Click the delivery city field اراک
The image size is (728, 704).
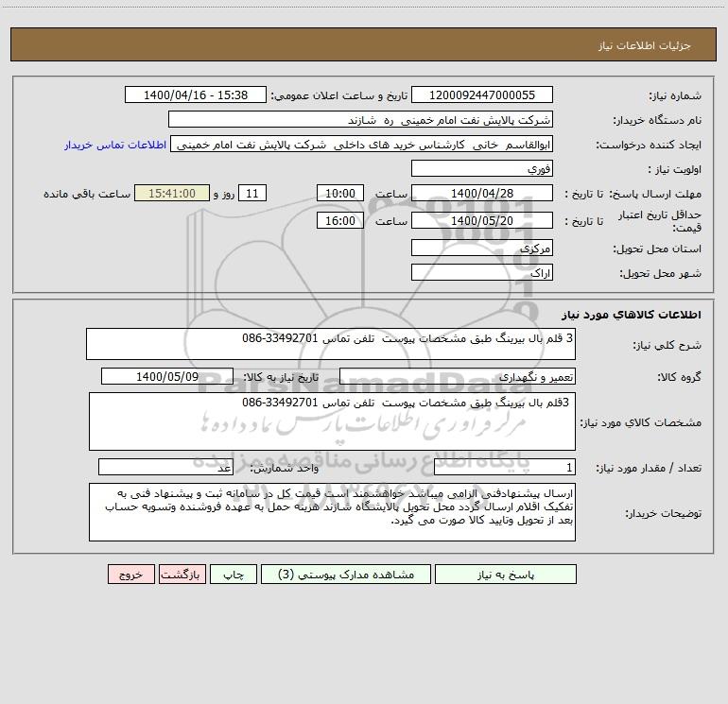coord(482,272)
